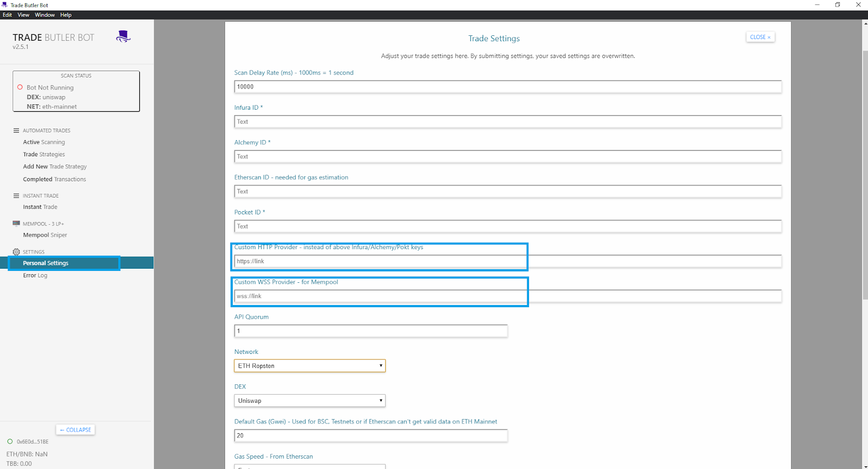Image resolution: width=868 pixels, height=469 pixels.
Task: Click the Scan Status header
Action: 76,75
